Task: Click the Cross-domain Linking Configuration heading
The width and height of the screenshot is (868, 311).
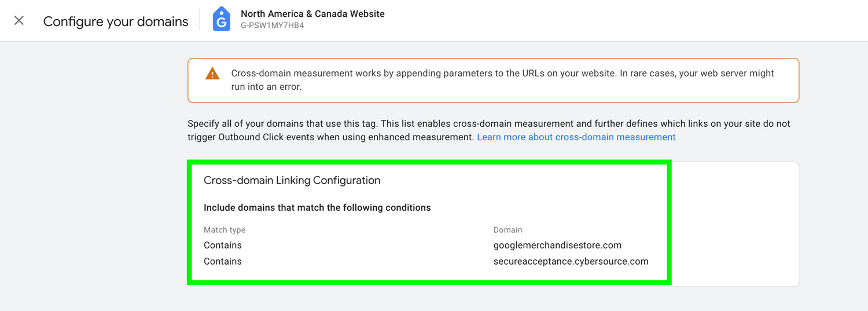Action: click(292, 180)
